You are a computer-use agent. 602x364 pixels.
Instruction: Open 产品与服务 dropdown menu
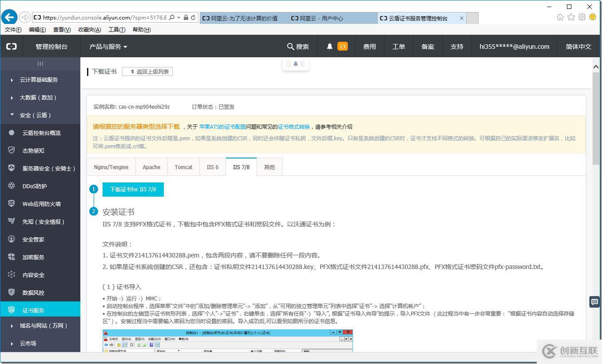click(108, 46)
